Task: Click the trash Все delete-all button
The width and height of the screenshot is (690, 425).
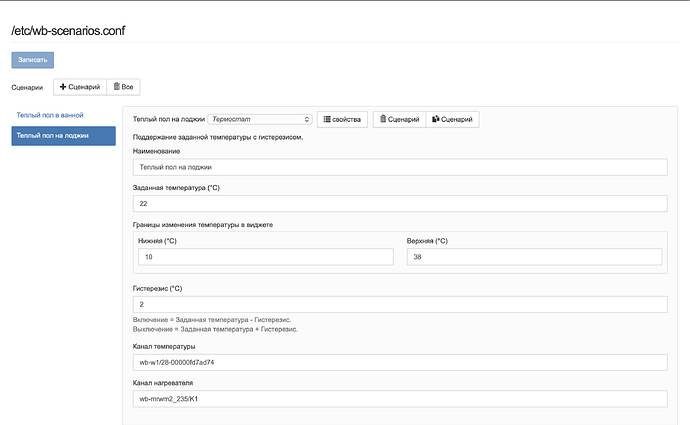Action: click(122, 87)
